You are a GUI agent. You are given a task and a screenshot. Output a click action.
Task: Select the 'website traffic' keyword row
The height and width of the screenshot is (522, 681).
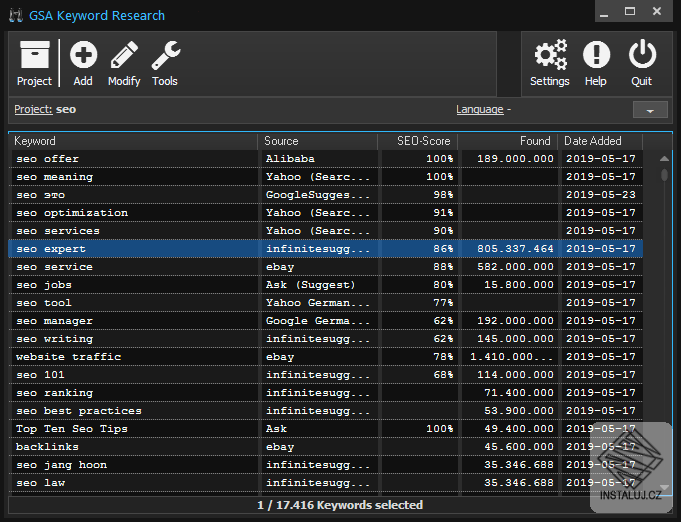click(326, 357)
